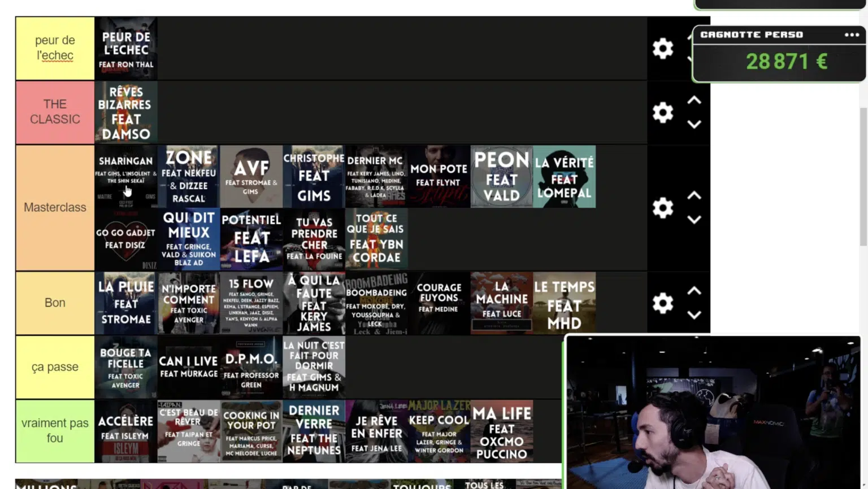Move THE CLASSIC tier down with arrow

[x=694, y=124]
